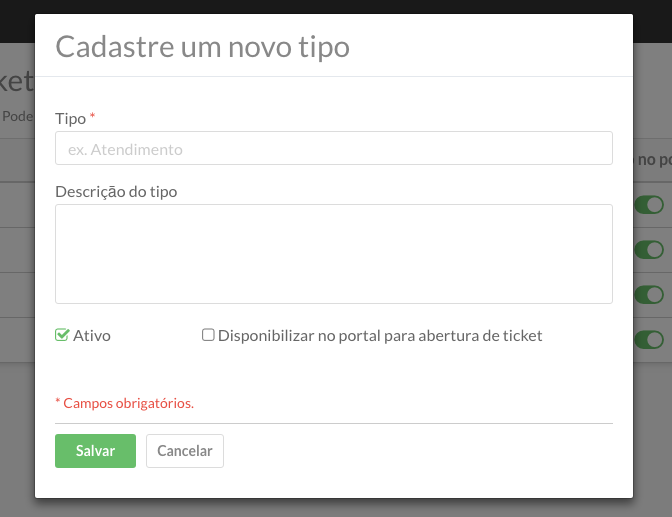Screen dimensions: 672x517
Task: Focus the Descrição do tipo textarea
Action: point(333,254)
